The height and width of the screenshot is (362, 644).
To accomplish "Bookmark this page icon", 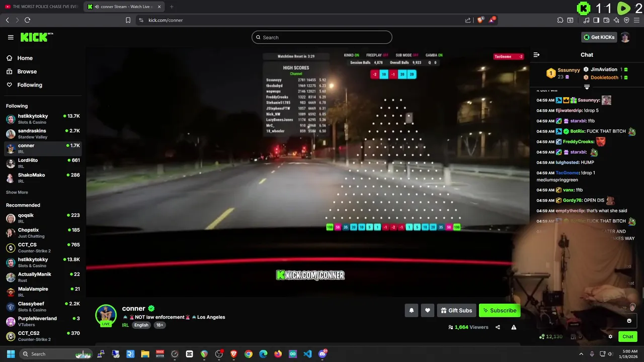I will pos(128,20).
